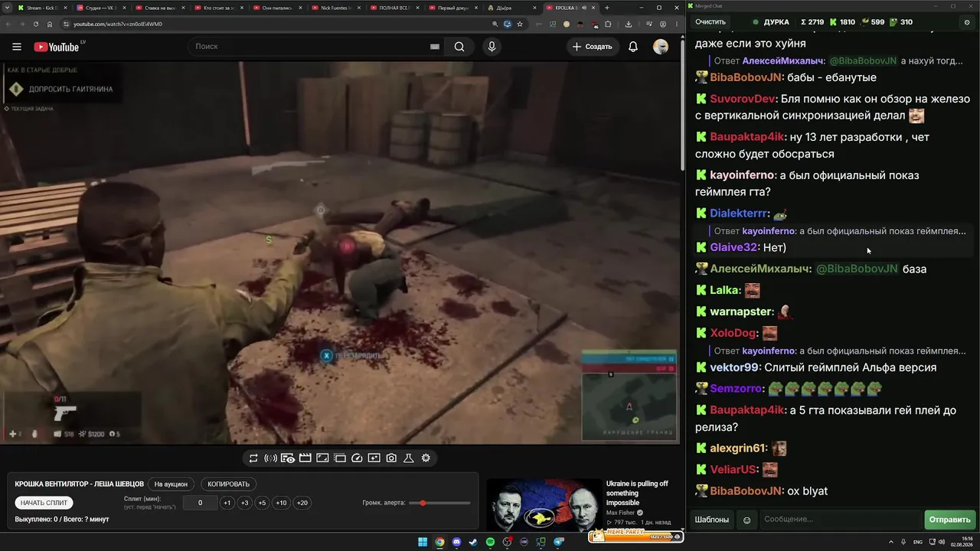Add 3 minutes with the +3 button

(x=244, y=503)
